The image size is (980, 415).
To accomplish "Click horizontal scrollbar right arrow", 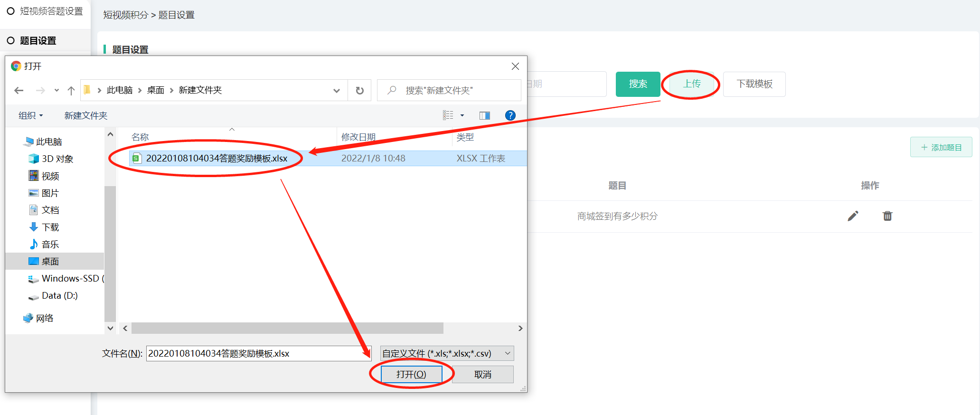I will pyautogui.click(x=520, y=328).
